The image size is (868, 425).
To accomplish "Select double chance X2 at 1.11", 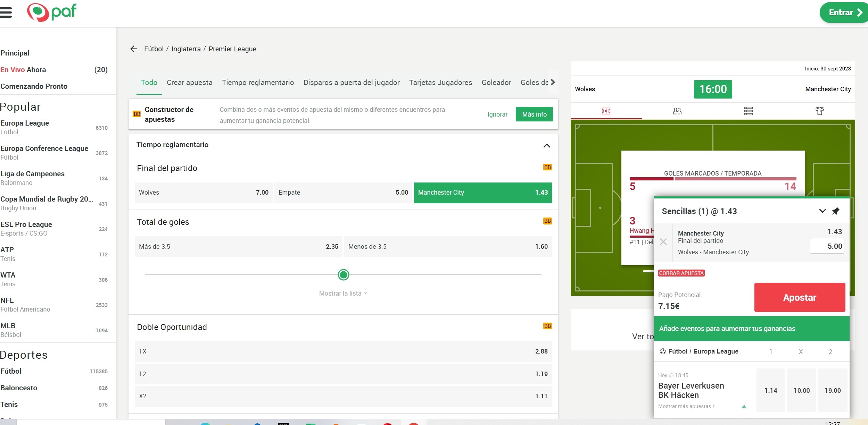I will [x=343, y=396].
